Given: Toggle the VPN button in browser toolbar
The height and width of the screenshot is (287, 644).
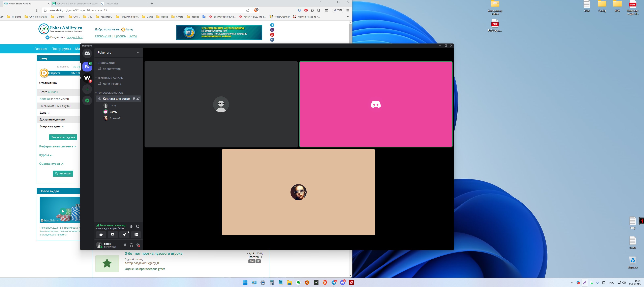Looking at the screenshot, I should coord(338,10).
